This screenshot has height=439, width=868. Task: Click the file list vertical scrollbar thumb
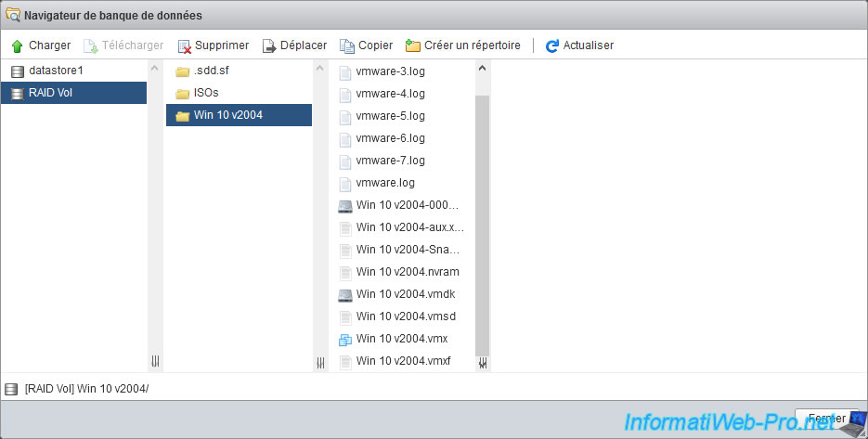[482, 223]
